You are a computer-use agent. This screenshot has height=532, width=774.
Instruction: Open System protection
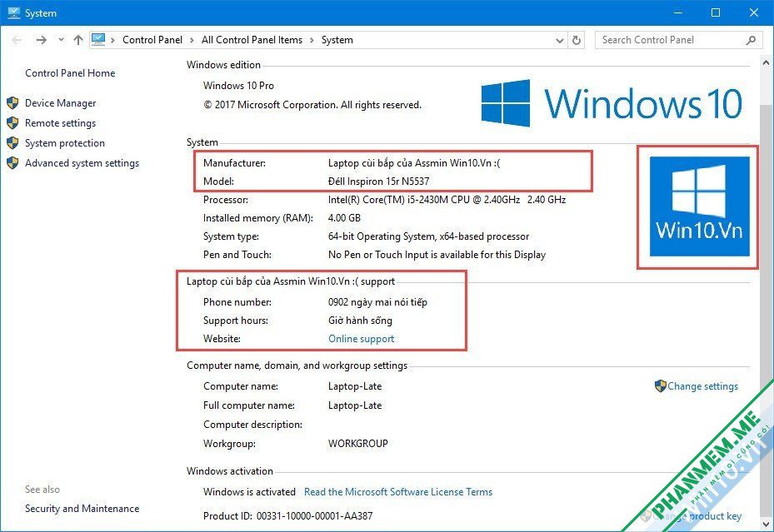(65, 143)
